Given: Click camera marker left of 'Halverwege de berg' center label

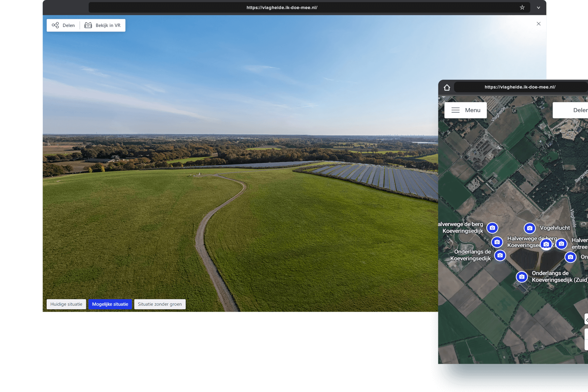Looking at the screenshot, I should (x=497, y=242).
